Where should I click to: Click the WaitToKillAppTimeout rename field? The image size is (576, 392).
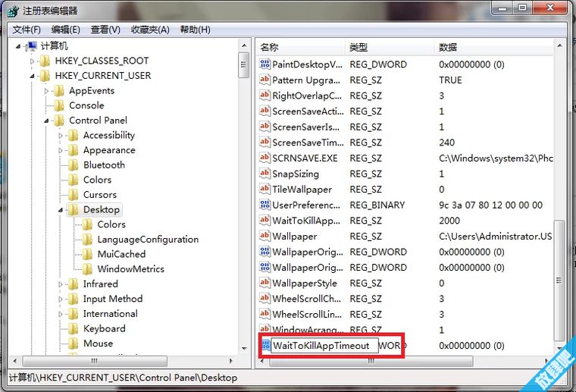(324, 346)
